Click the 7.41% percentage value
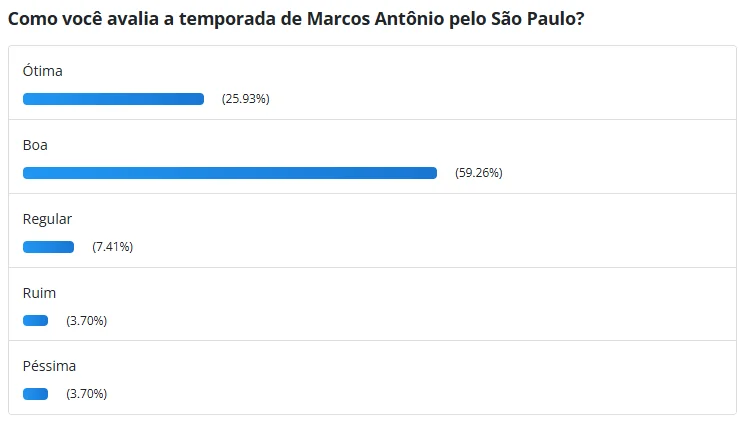 click(112, 247)
